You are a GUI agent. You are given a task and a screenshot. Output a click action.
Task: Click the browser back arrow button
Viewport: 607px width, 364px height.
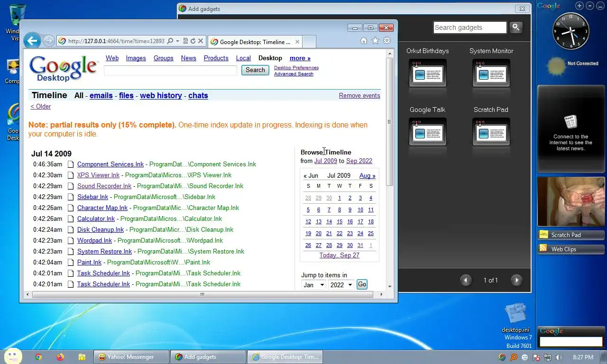pyautogui.click(x=32, y=41)
